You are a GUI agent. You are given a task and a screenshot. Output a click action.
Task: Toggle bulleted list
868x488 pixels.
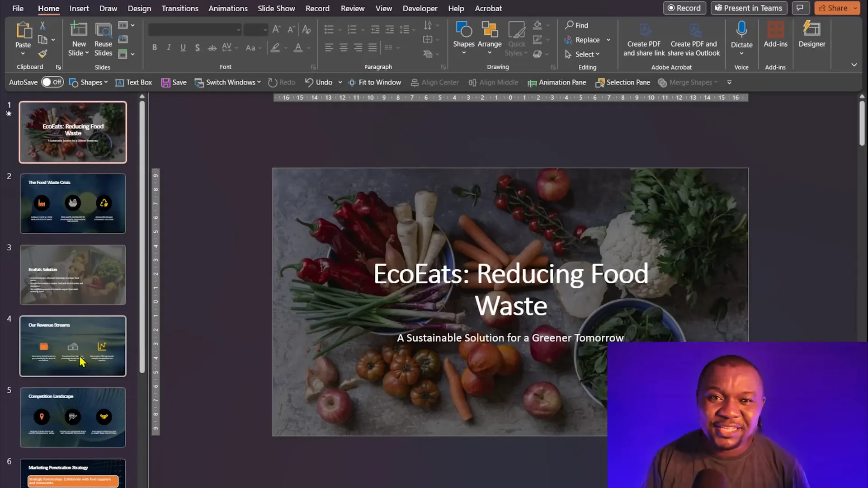tap(329, 30)
